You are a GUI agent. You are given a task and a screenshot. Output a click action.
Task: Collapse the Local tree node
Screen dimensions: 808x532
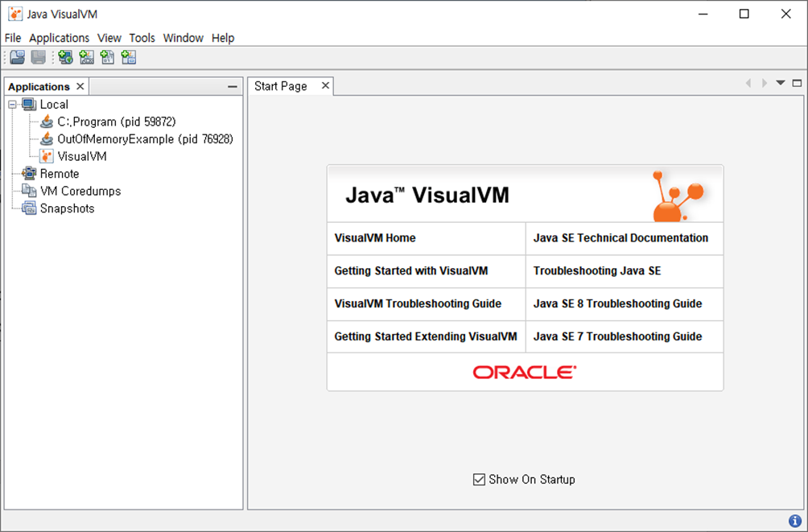click(12, 105)
